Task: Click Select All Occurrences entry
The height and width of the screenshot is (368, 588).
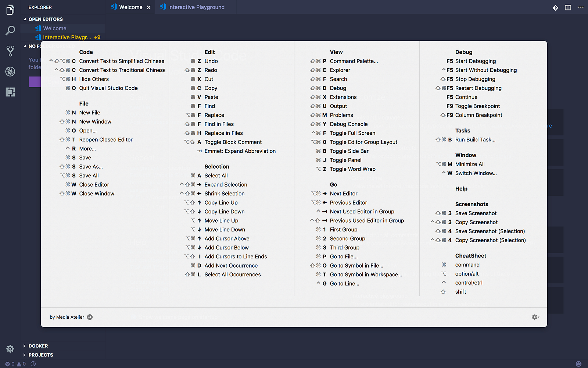Action: (233, 275)
